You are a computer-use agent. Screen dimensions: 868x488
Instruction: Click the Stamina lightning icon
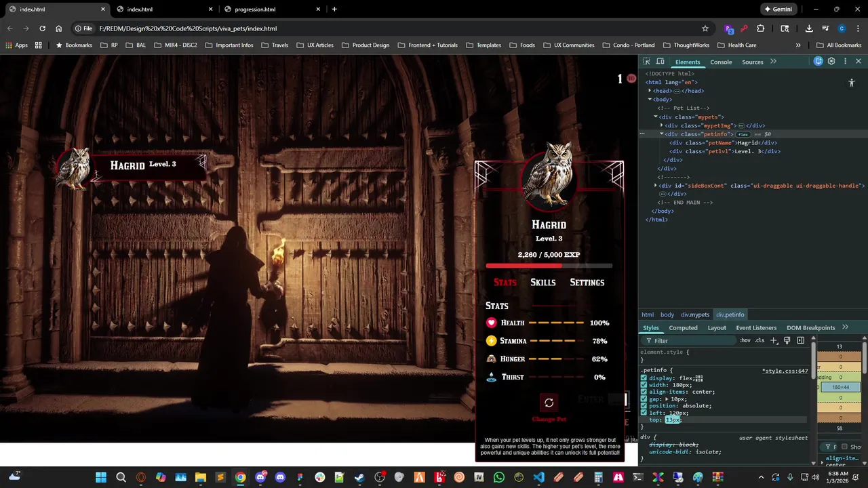(492, 341)
